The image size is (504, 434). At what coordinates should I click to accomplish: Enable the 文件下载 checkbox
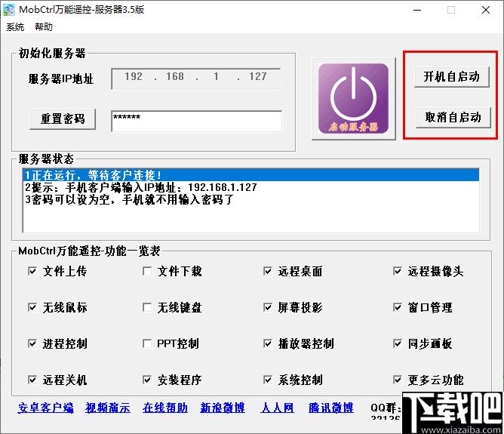[147, 271]
